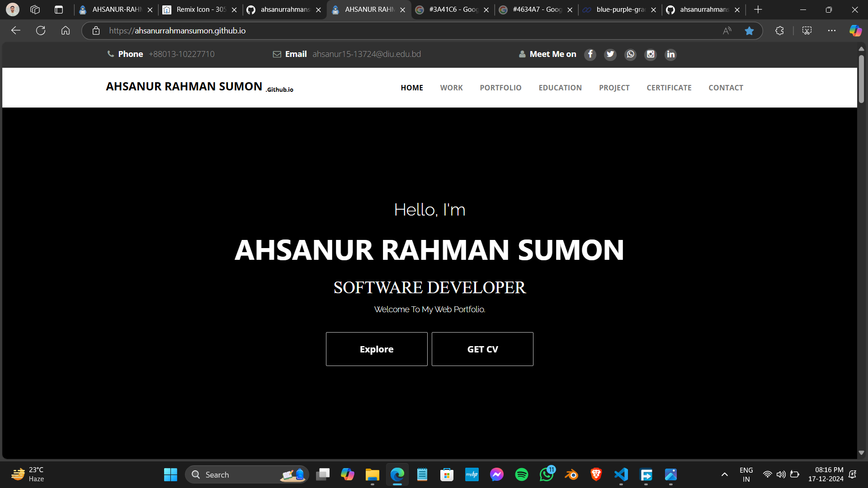
Task: Show hidden system tray icons chevron
Action: coord(725,474)
